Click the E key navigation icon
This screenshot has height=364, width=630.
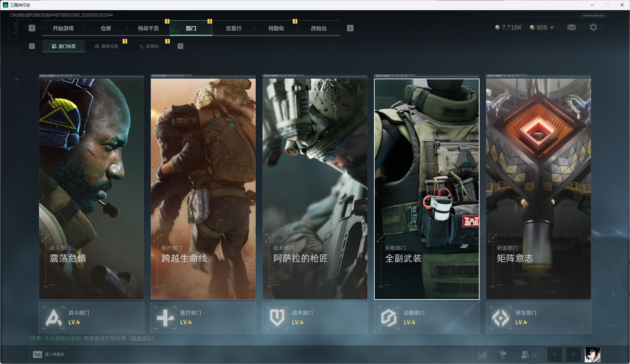tap(350, 28)
